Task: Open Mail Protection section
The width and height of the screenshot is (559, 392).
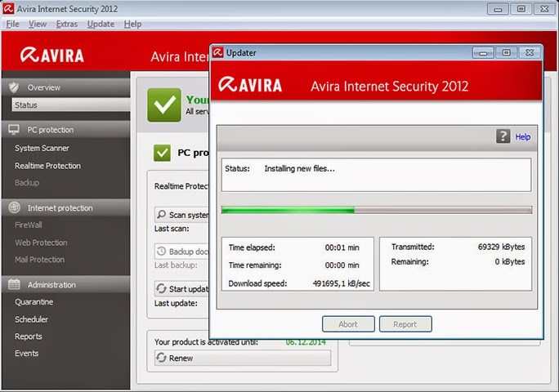Action: [x=39, y=260]
